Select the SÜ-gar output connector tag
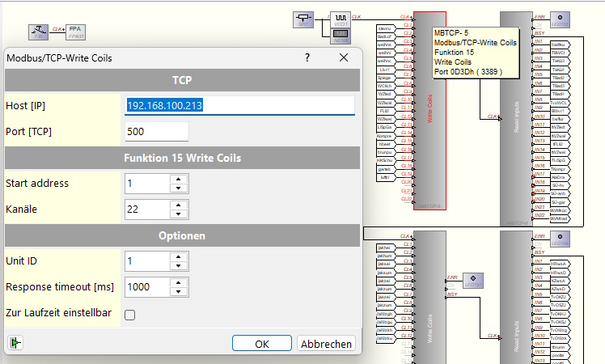 pyautogui.click(x=560, y=202)
